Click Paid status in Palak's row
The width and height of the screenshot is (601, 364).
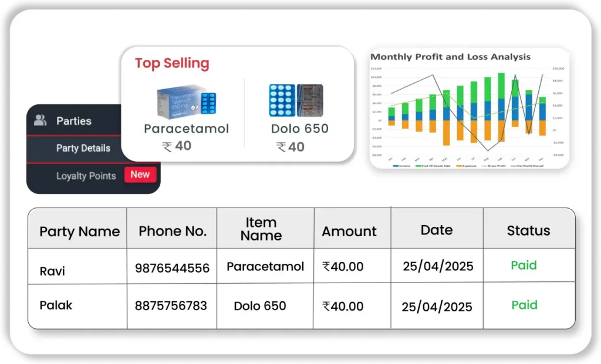pyautogui.click(x=524, y=305)
